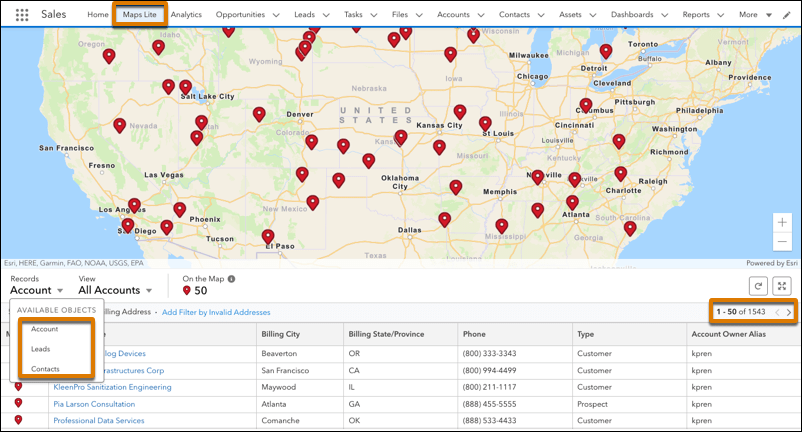Click the edit navigation pencil icon

[x=787, y=15]
